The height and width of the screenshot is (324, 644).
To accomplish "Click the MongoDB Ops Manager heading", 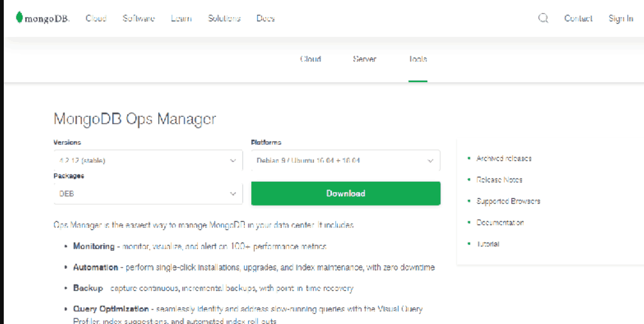I will [135, 119].
